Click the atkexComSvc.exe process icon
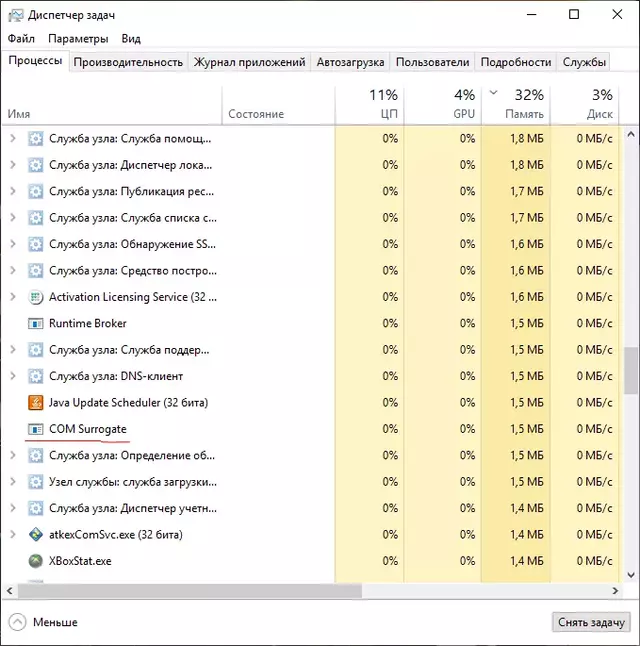The image size is (640, 646). click(x=36, y=534)
